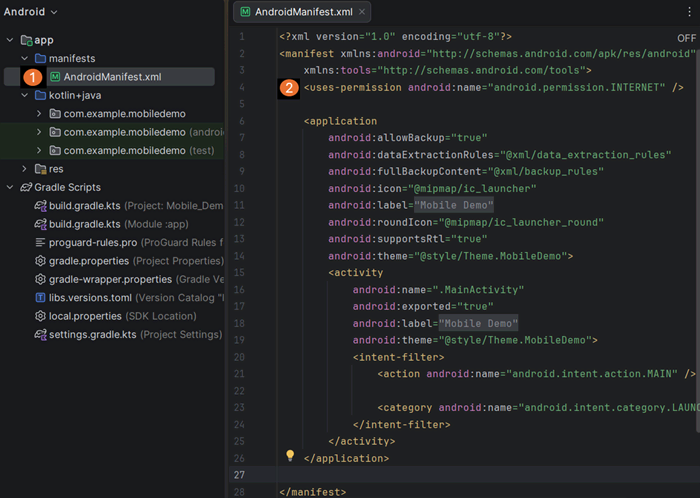The image size is (700, 498).
Task: Click the application label "Mobile Demo" on line 11
Action: pos(454,205)
